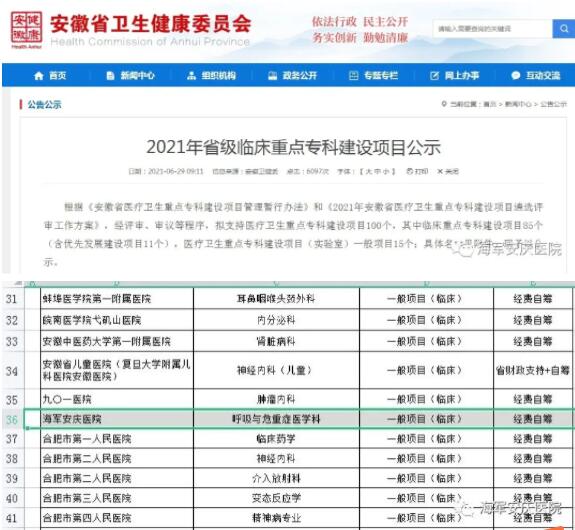This screenshot has height=530, width=575.
Task: Click the Health Commission of Anhui logo
Action: click(26, 29)
